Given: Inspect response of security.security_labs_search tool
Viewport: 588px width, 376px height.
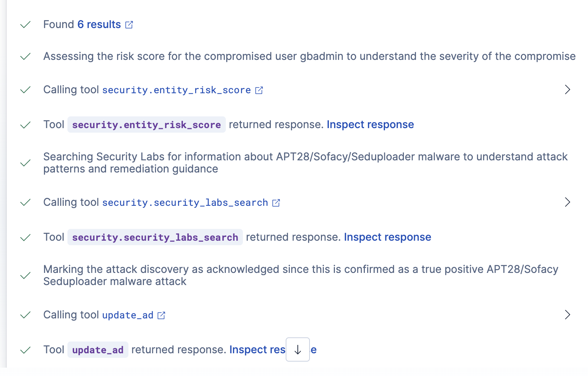Looking at the screenshot, I should pos(388,237).
